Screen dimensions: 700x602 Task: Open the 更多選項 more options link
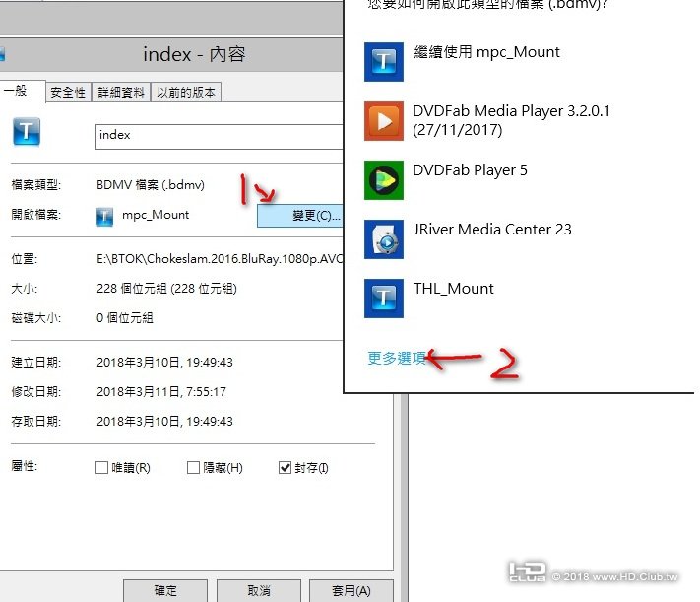pos(397,358)
